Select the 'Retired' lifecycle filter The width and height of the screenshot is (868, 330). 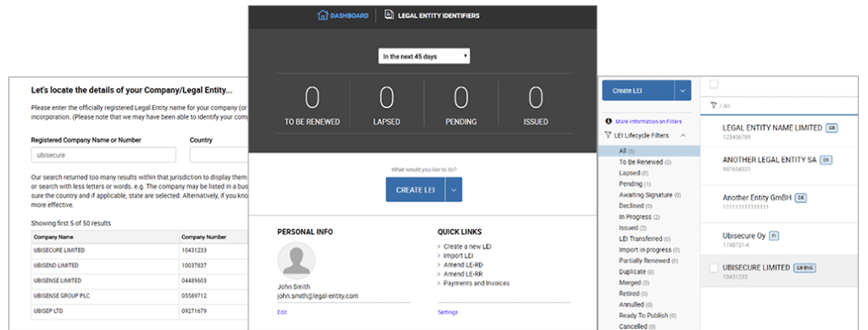tap(633, 294)
